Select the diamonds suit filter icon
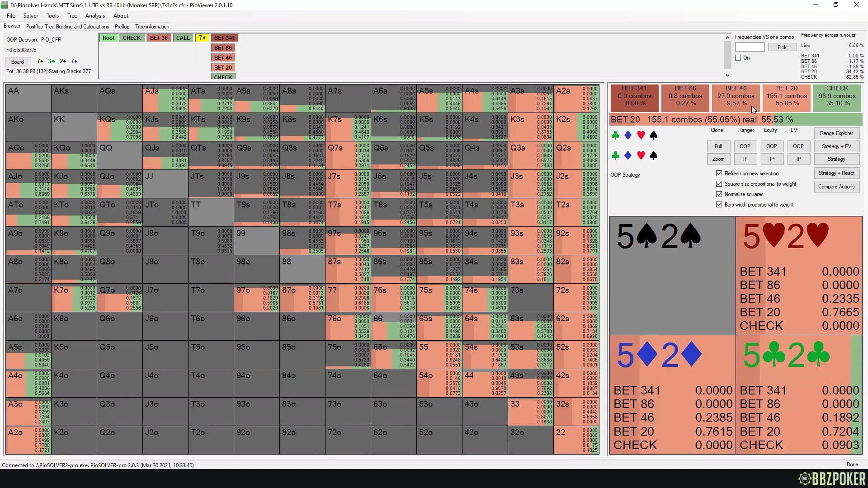The height and width of the screenshot is (488, 868). click(627, 135)
